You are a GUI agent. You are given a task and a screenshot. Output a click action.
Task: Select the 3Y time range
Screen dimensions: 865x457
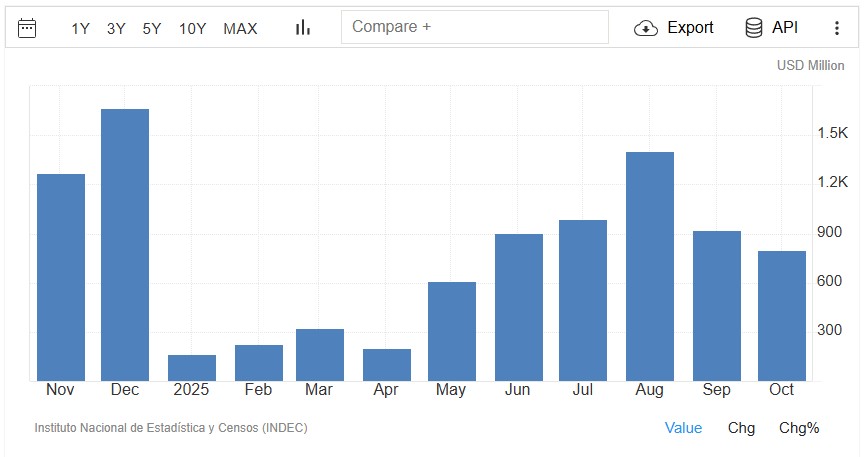coord(116,29)
